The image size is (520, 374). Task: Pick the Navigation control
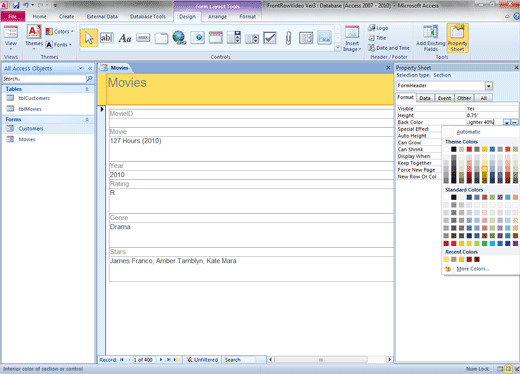(x=216, y=38)
